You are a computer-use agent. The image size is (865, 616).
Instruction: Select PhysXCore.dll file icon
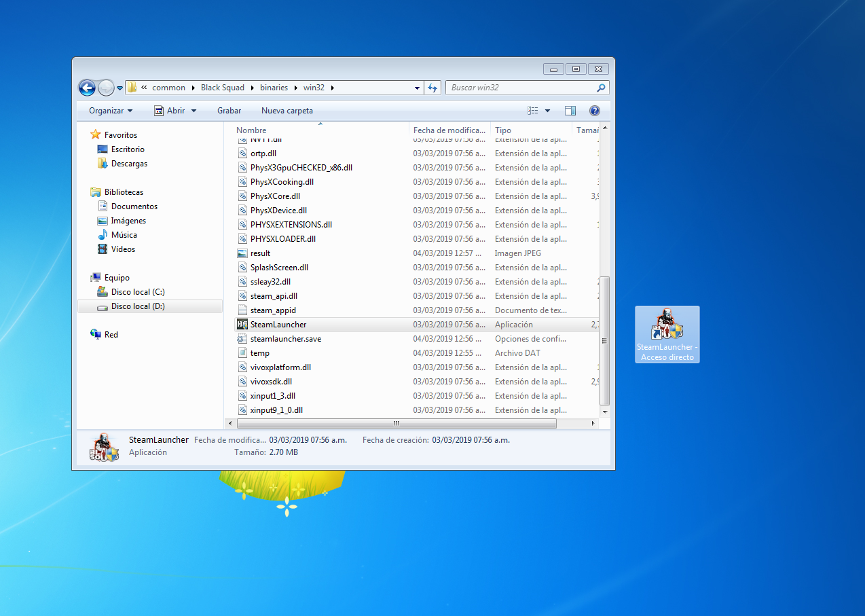[242, 196]
